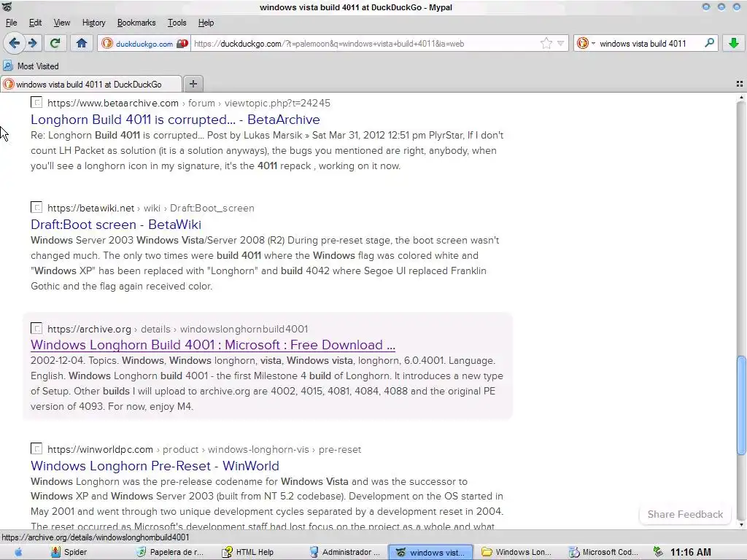Click the betaarchive.com result favicon

coord(36,102)
